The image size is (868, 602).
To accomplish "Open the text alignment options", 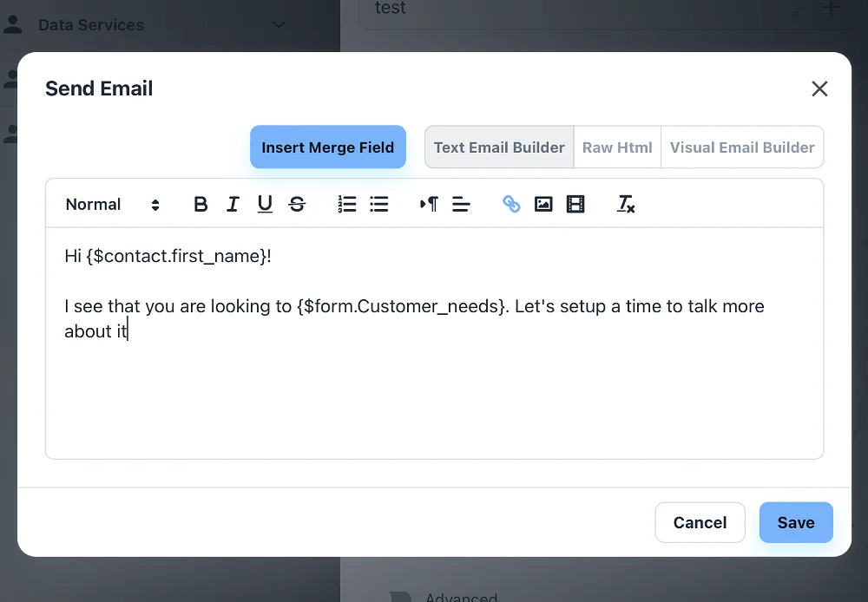I will (x=461, y=205).
